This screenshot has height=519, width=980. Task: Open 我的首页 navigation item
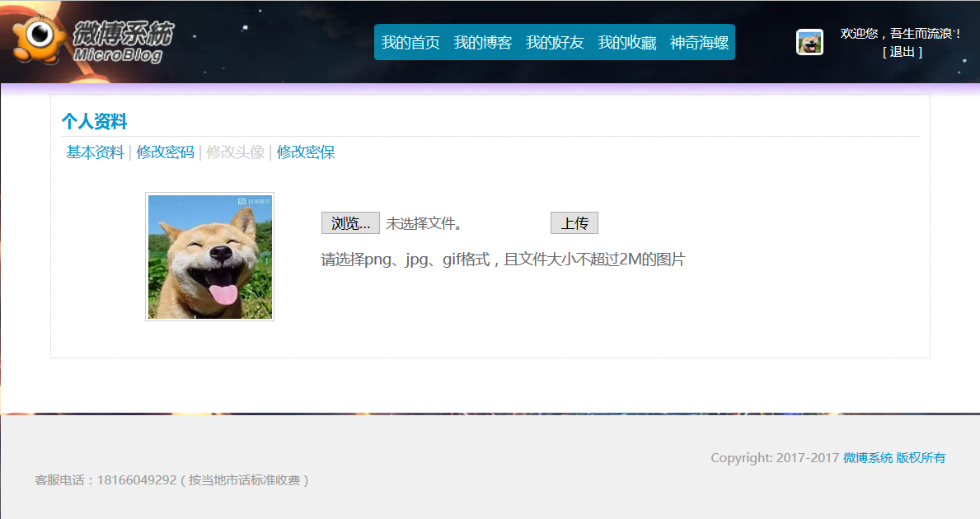410,43
